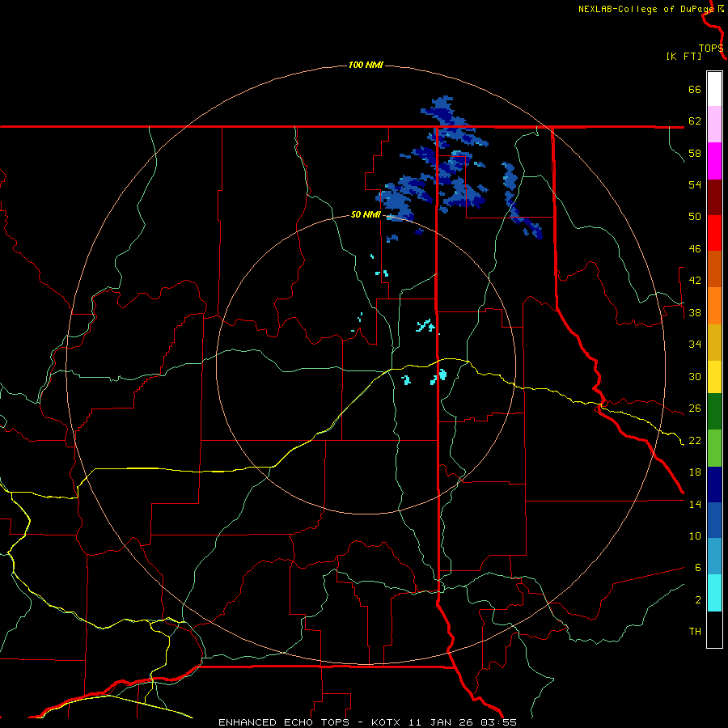The image size is (728, 728).
Task: Click the 2 legend value
Action: (x=698, y=600)
